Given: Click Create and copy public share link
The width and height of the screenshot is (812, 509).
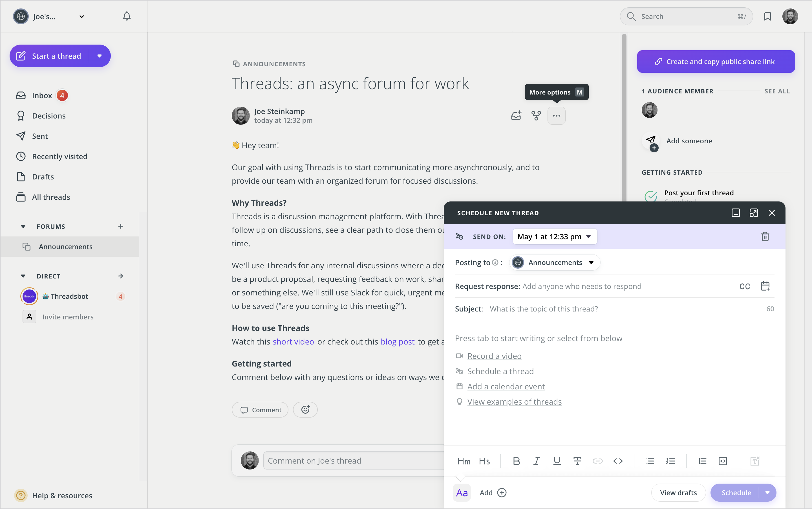Looking at the screenshot, I should (716, 62).
